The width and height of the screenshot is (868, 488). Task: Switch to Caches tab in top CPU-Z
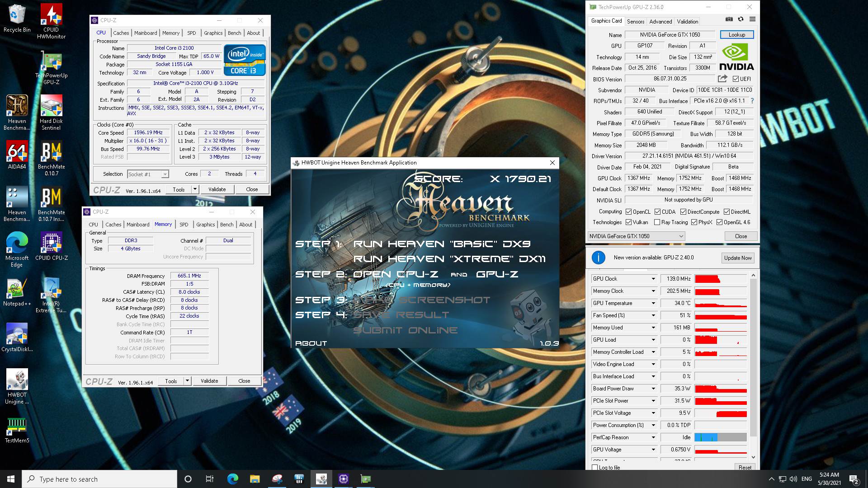121,33
